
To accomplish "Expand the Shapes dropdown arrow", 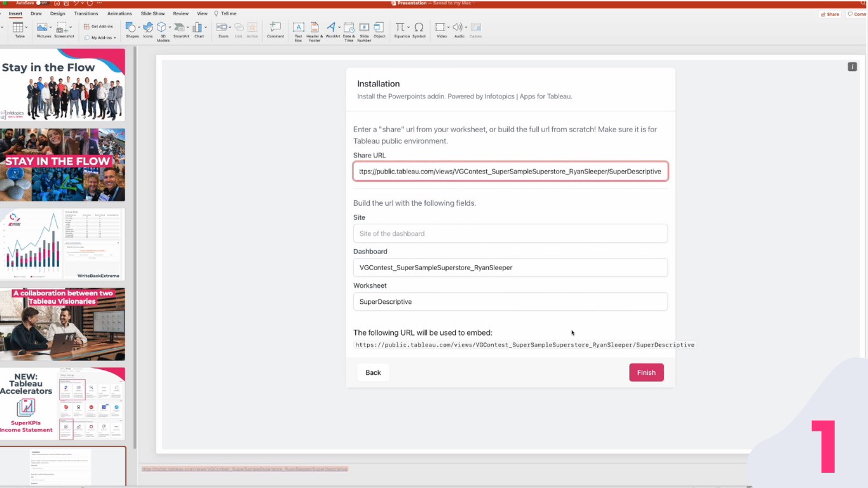I will tap(139, 27).
